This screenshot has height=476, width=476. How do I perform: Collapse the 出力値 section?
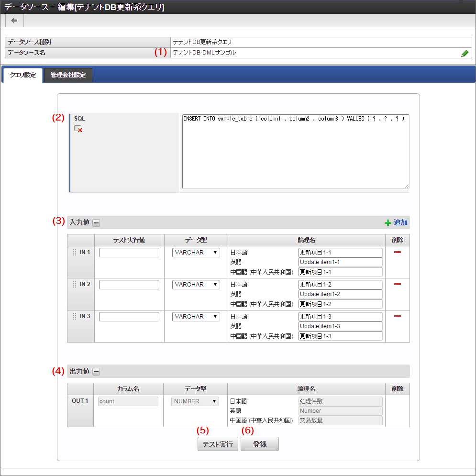[x=96, y=371]
